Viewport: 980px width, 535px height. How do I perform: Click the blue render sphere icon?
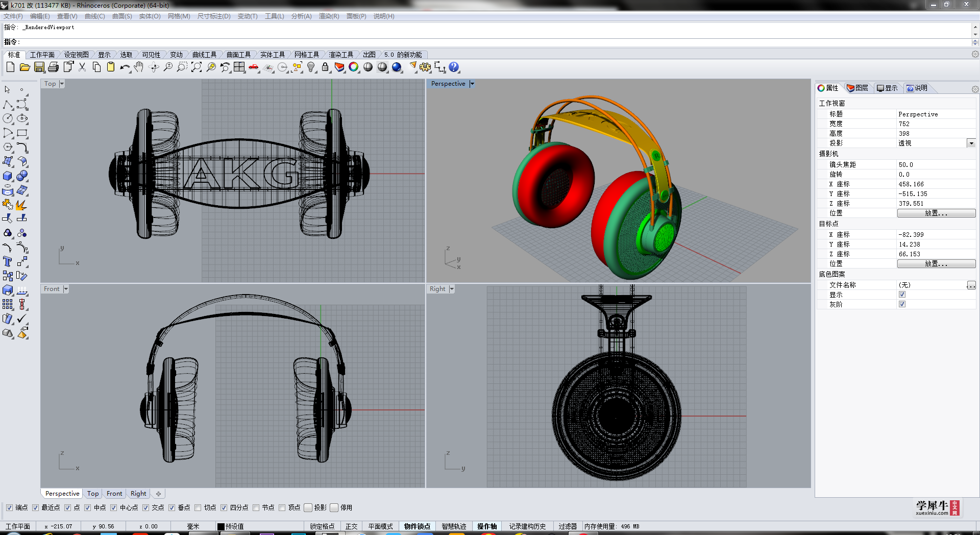[397, 67]
